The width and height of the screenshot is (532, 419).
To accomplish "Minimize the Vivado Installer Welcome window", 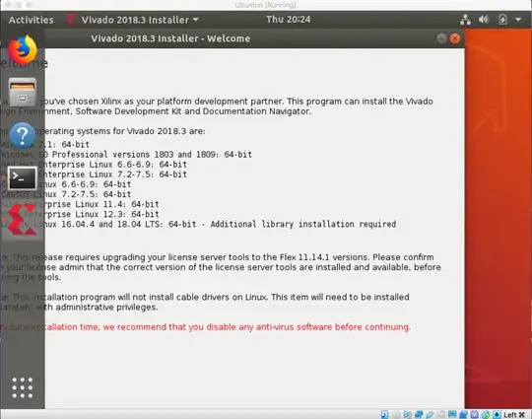I will point(441,38).
